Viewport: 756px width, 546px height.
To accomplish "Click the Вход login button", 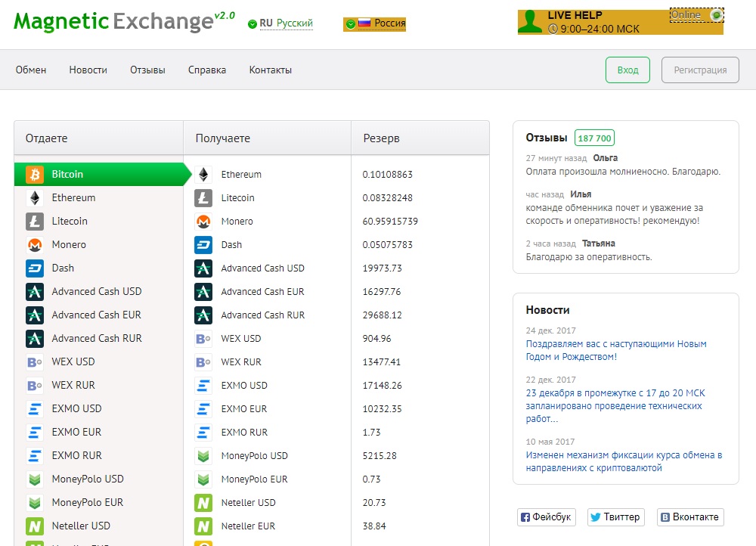I will (627, 70).
